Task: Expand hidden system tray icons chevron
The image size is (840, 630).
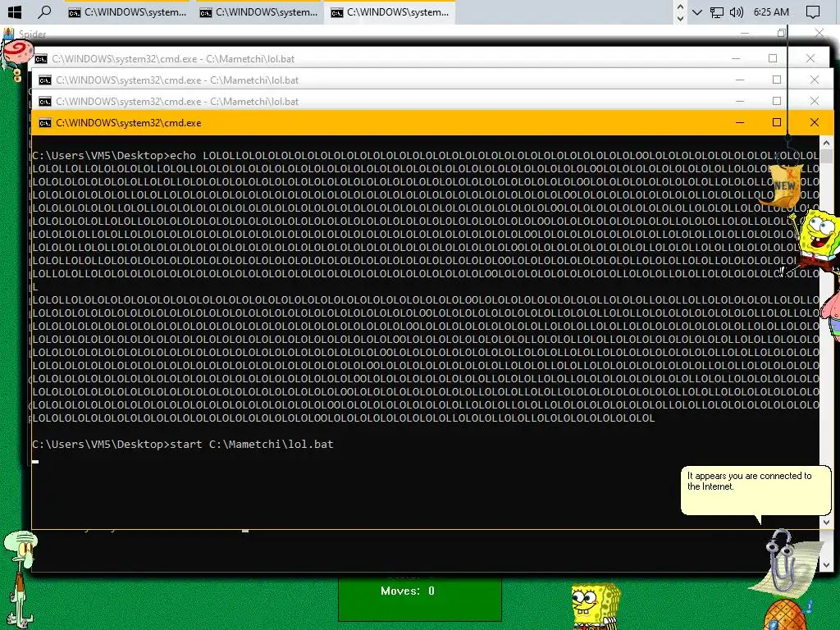Action: pyautogui.click(x=697, y=12)
